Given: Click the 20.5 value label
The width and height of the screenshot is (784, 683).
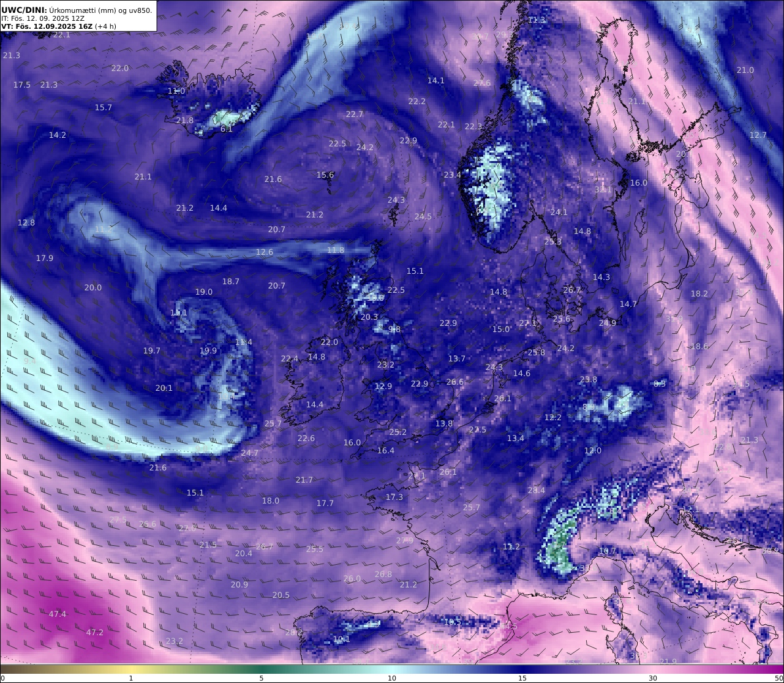Looking at the screenshot, I should 281,595.
